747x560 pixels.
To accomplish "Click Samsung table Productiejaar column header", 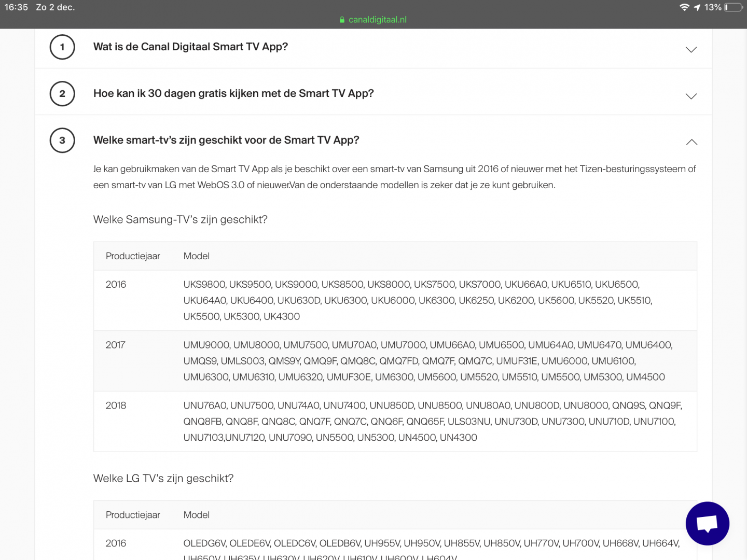I will (133, 256).
